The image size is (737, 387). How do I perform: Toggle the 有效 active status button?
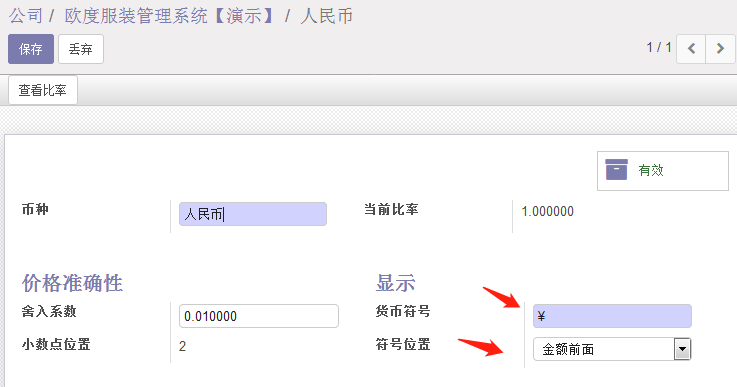coord(663,171)
